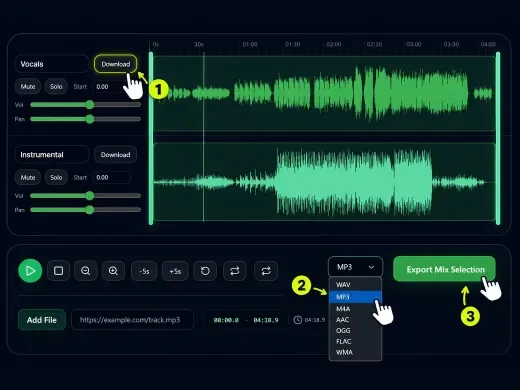520x390 pixels.
Task: Choose WMA from the format list
Action: click(x=355, y=352)
